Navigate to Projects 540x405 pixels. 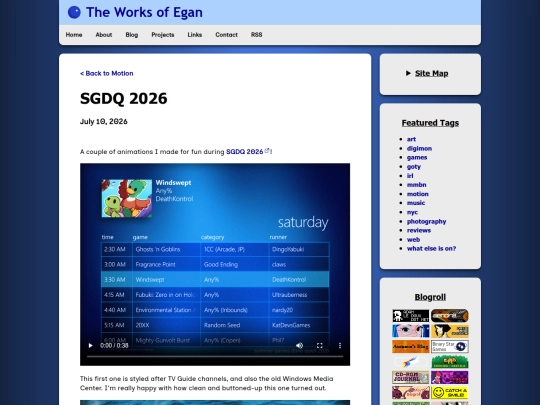163,35
